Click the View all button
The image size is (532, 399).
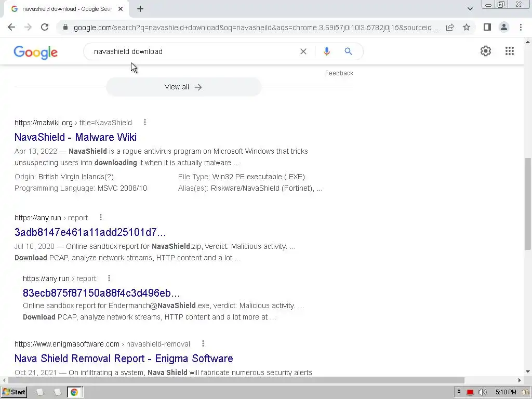click(183, 87)
